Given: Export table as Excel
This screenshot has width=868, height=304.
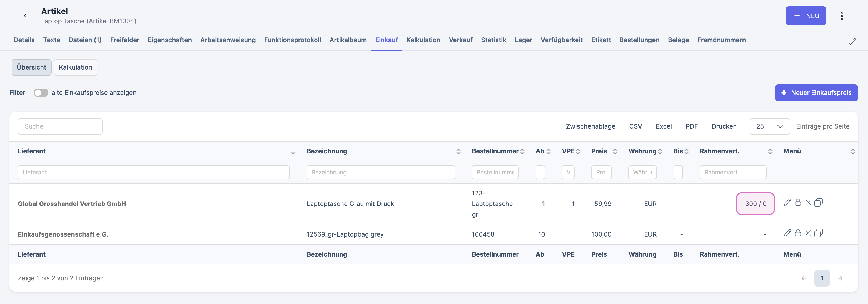Looking at the screenshot, I should pyautogui.click(x=664, y=126).
